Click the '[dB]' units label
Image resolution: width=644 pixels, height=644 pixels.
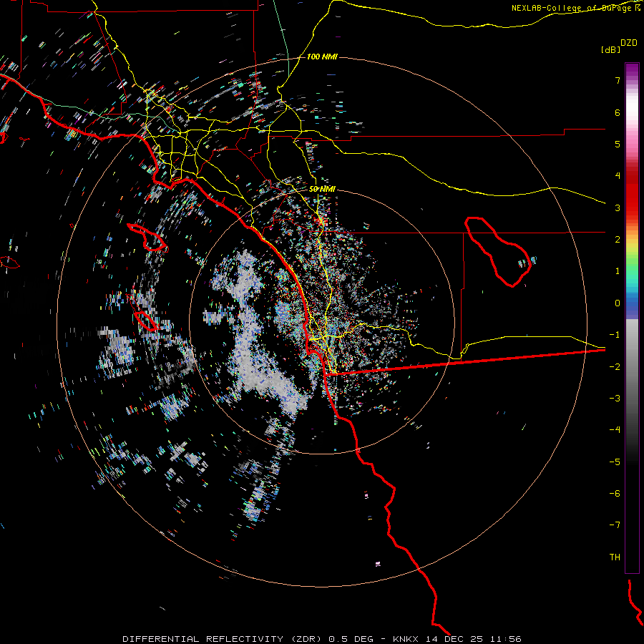point(611,49)
